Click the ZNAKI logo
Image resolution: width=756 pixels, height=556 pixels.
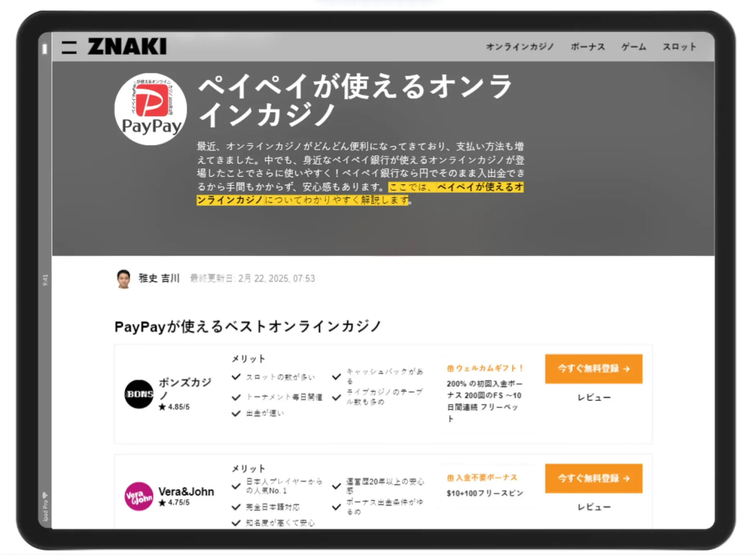pyautogui.click(x=127, y=46)
